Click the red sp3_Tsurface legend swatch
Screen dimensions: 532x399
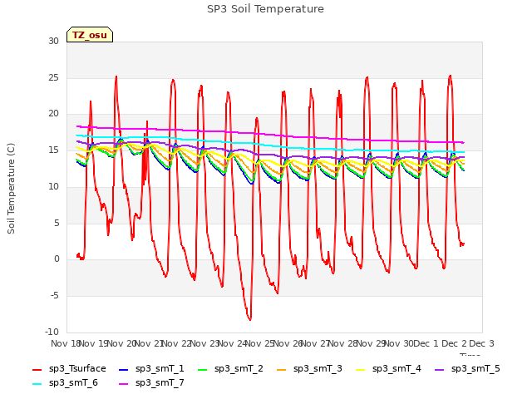point(37,369)
